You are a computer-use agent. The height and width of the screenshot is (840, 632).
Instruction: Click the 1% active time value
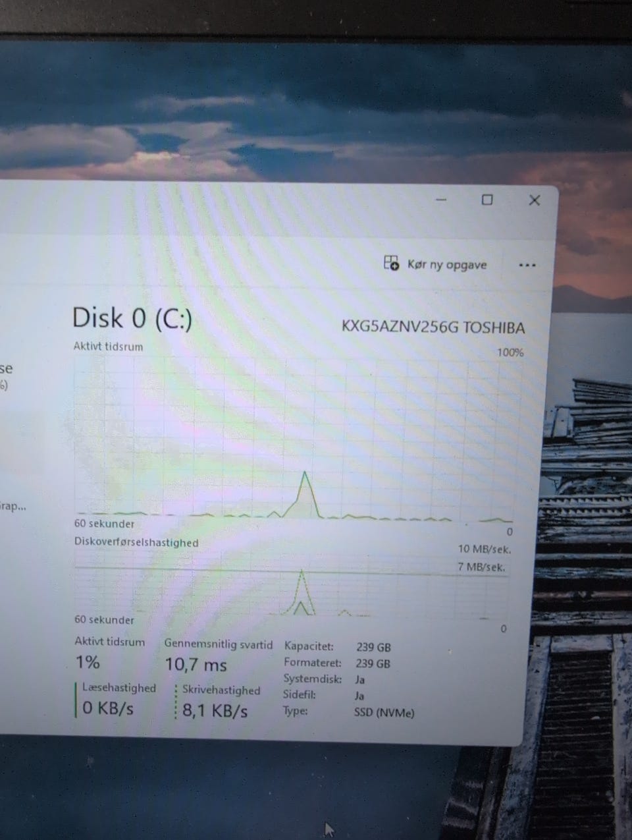[88, 662]
